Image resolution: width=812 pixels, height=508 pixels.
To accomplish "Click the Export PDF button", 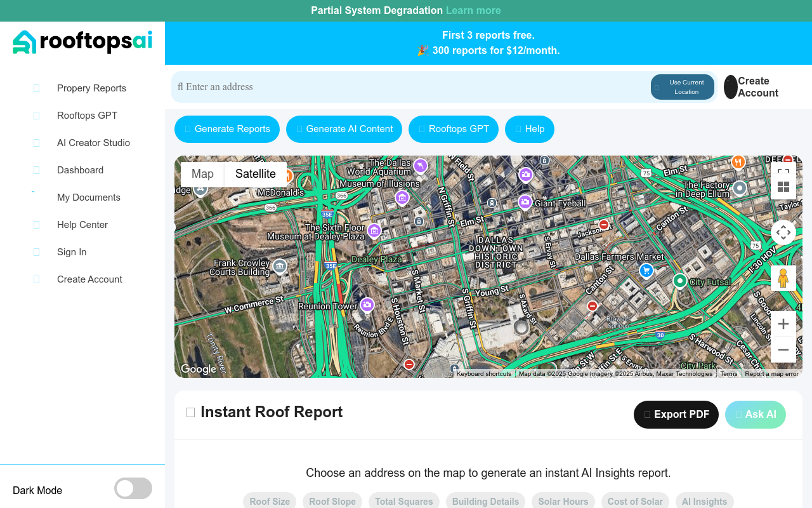I will (676, 415).
